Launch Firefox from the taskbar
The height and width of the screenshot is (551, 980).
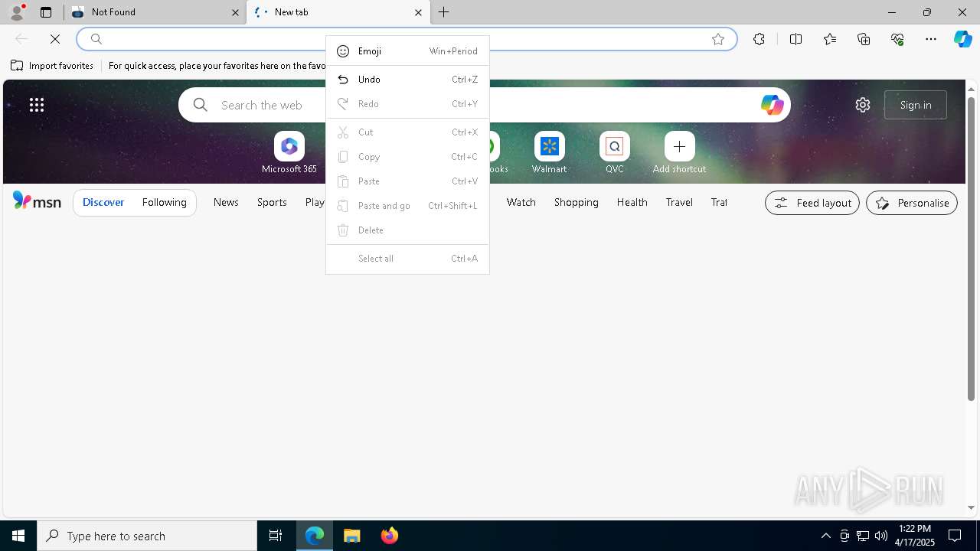(x=390, y=536)
